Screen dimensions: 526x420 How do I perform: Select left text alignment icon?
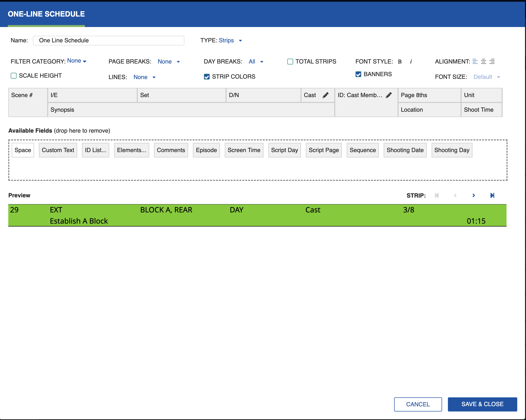pos(475,62)
